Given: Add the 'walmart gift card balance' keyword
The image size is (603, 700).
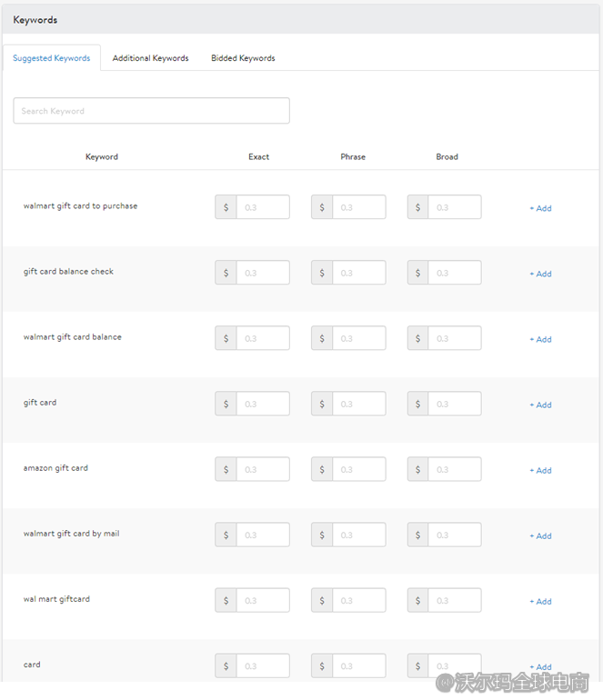Looking at the screenshot, I should click(x=541, y=339).
